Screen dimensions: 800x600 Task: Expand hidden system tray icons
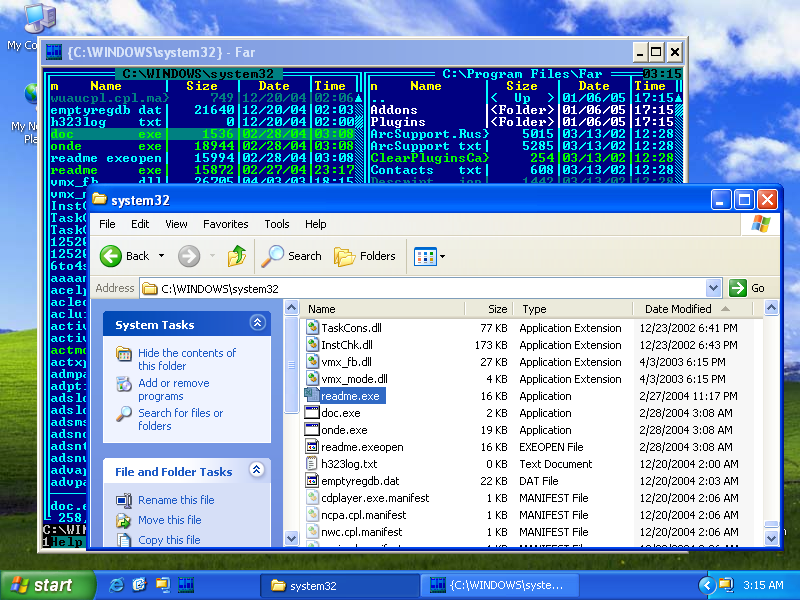(707, 585)
